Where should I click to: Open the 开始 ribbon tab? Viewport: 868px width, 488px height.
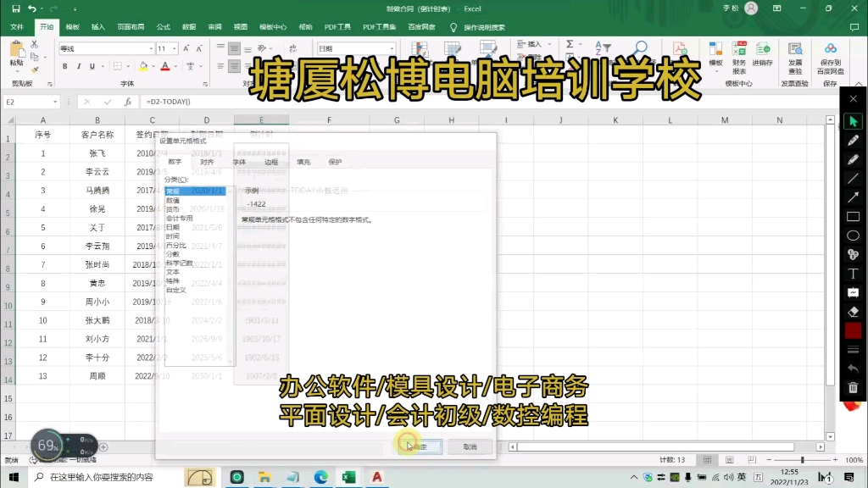click(45, 26)
